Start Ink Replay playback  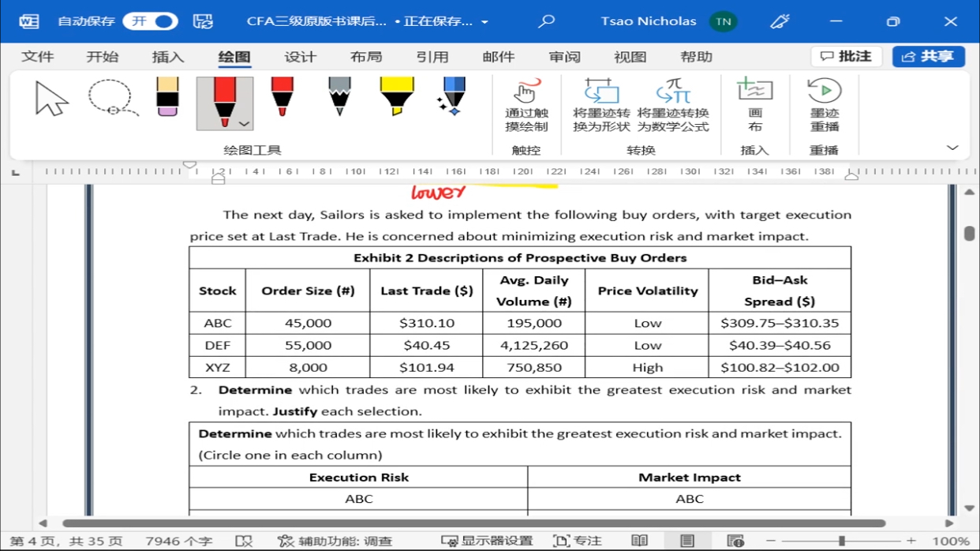click(824, 105)
